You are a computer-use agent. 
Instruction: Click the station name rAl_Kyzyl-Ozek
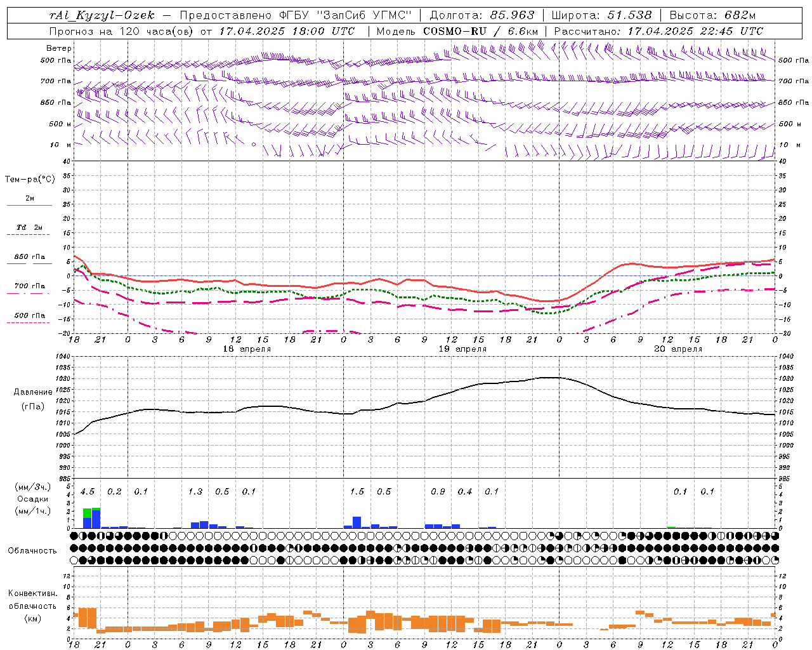pyautogui.click(x=101, y=15)
